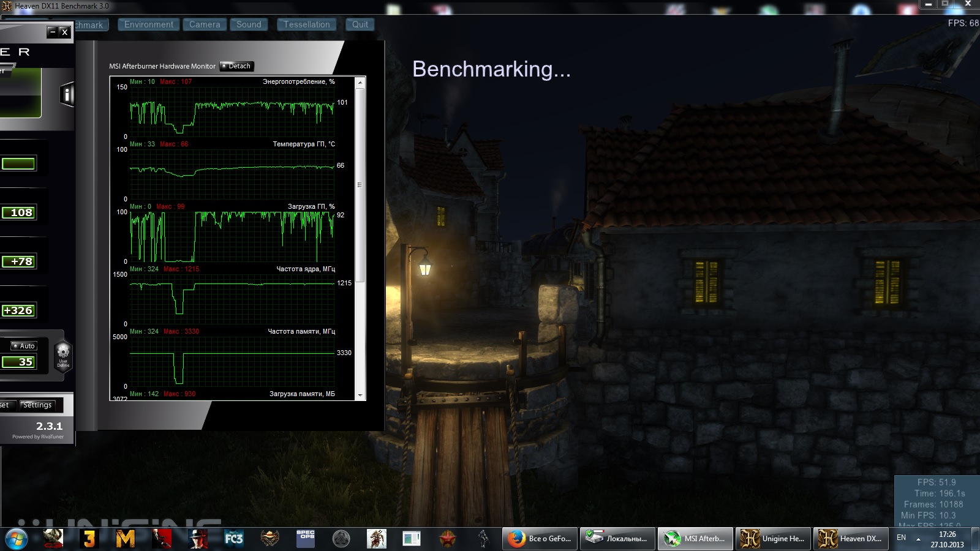Click the Quit button in Heaven

(360, 24)
